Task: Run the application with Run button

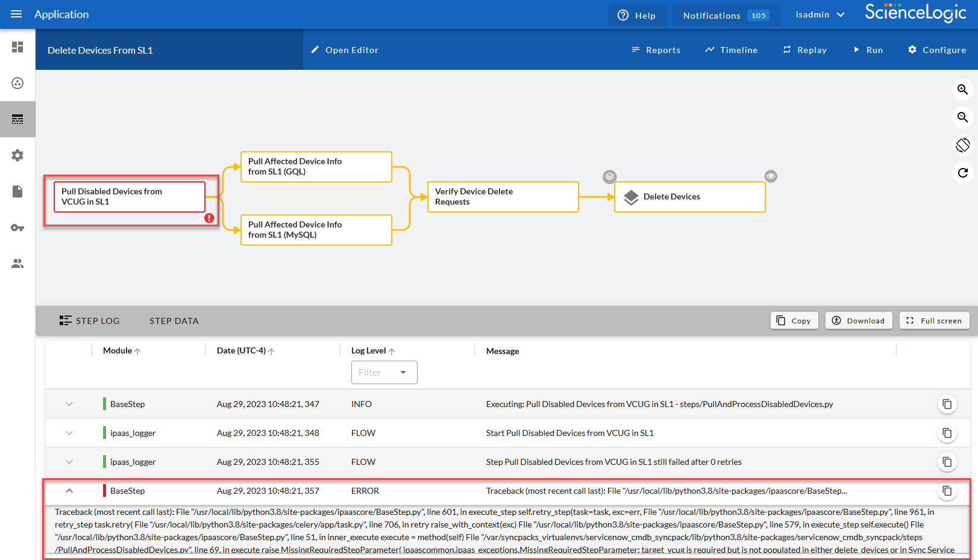Action: [868, 50]
